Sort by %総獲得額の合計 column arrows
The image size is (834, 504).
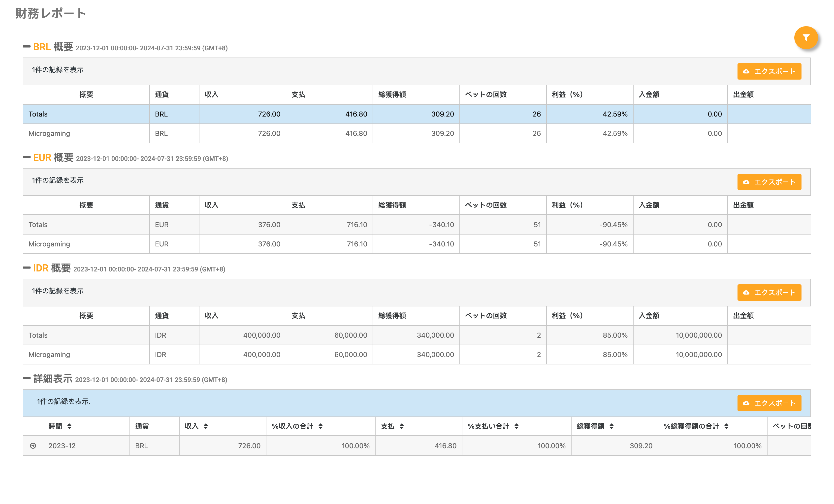[x=726, y=426]
